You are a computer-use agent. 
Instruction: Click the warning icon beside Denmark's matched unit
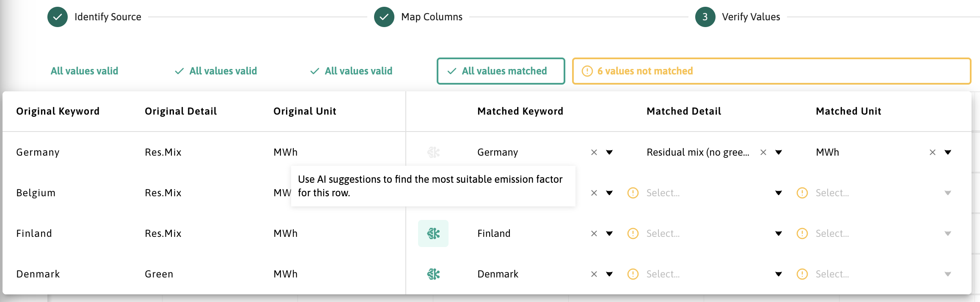[x=802, y=274]
